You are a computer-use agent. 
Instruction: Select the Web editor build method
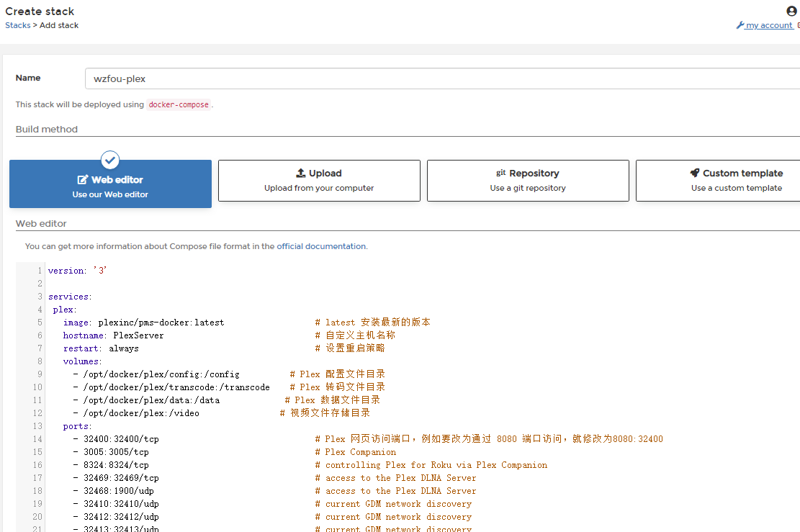(x=110, y=184)
